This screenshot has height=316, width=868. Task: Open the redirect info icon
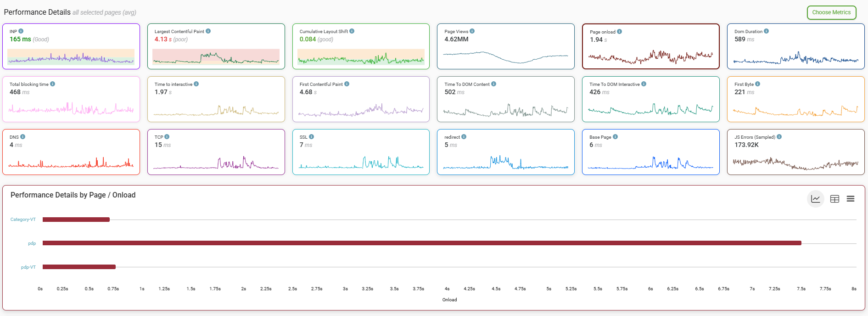click(464, 137)
